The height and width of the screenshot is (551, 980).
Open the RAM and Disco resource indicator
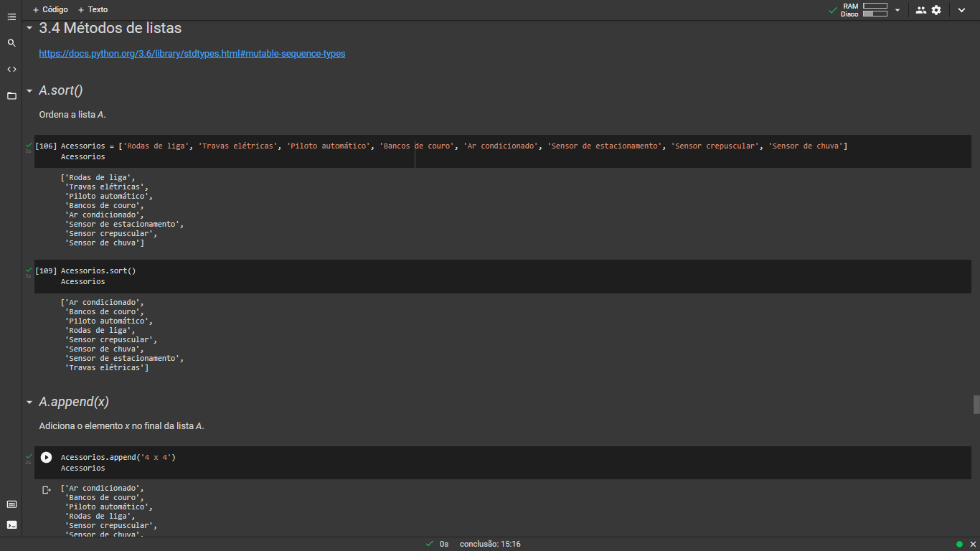click(x=864, y=10)
